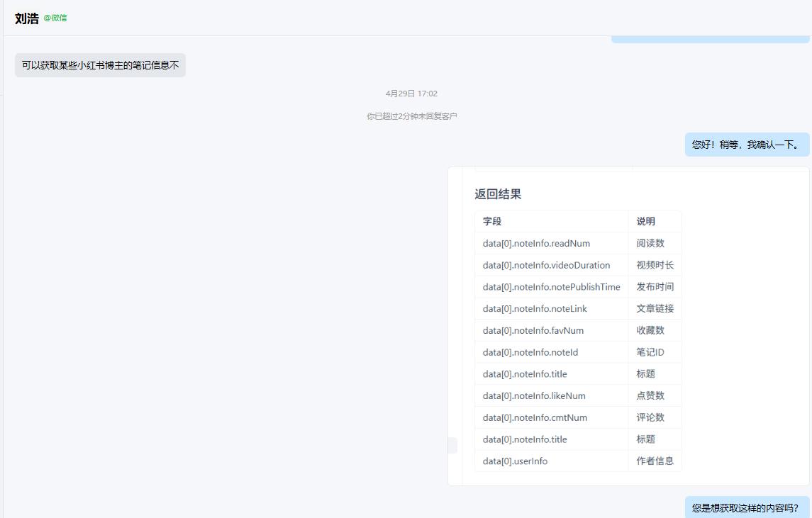Click the 评论数 description cell
812x518 pixels.
click(x=655, y=417)
